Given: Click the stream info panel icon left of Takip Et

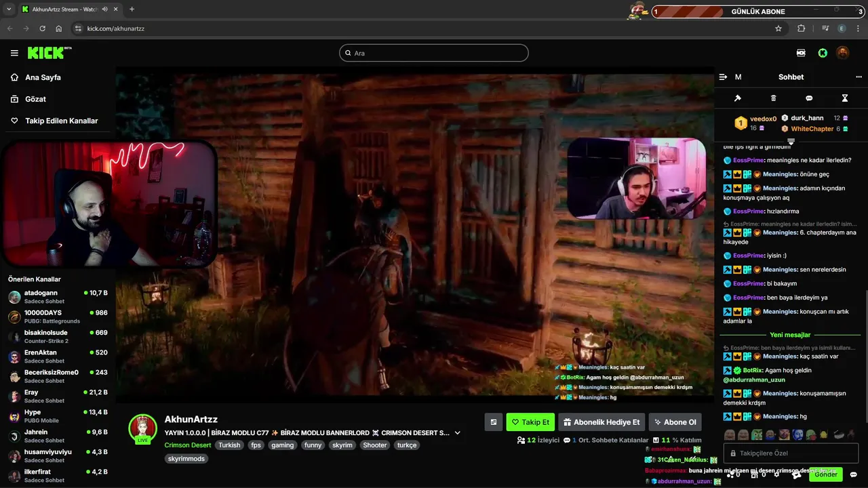Looking at the screenshot, I should pyautogui.click(x=494, y=422).
